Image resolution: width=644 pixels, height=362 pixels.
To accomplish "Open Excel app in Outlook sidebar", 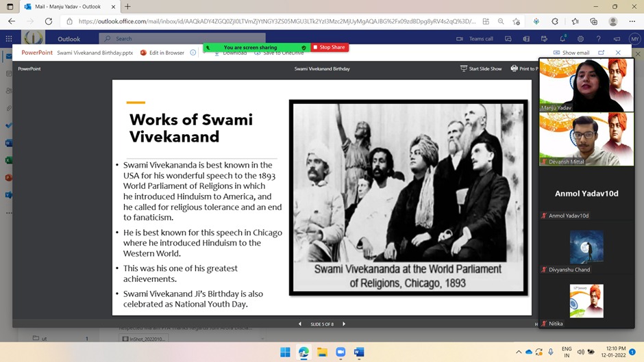I will [8, 160].
